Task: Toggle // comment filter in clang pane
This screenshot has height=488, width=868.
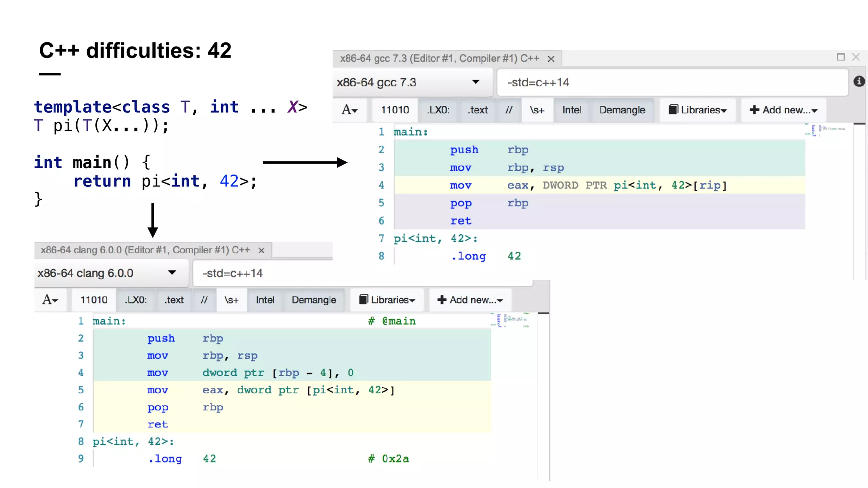Action: [x=204, y=300]
